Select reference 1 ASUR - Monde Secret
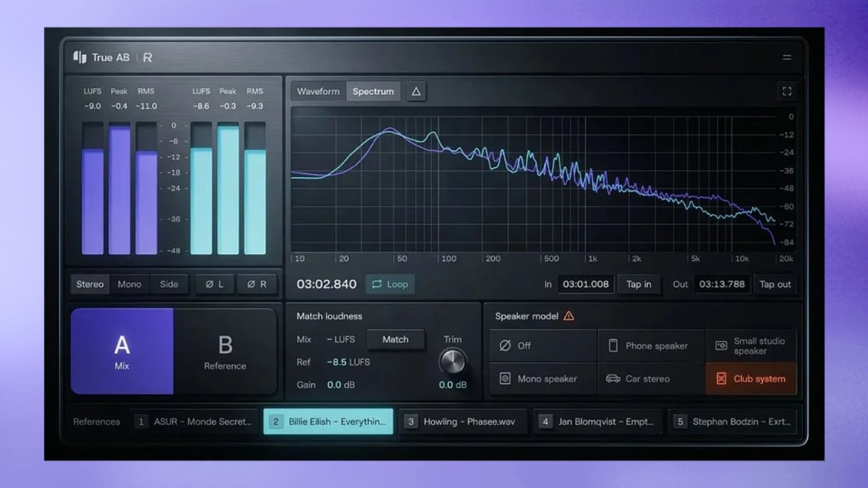 tap(195, 422)
